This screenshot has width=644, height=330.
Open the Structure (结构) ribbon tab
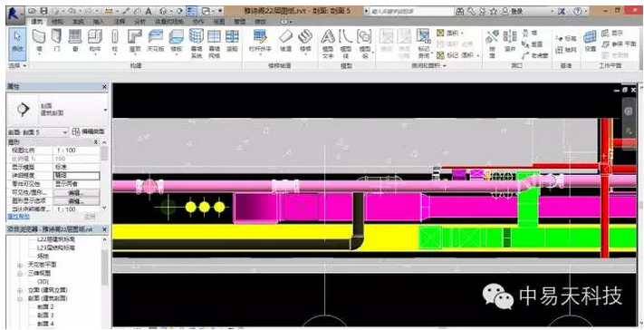pyautogui.click(x=58, y=21)
